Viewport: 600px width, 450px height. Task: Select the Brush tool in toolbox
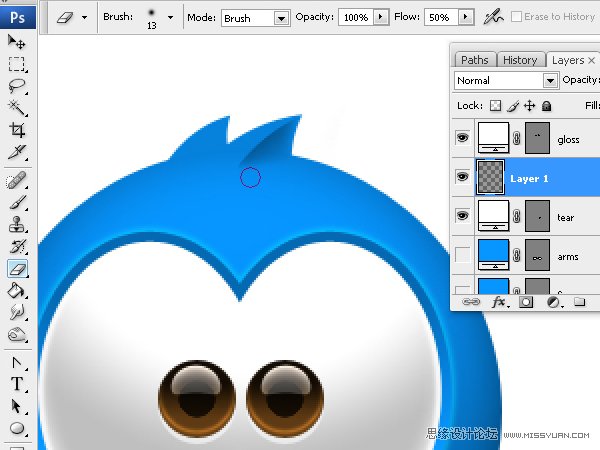click(16, 202)
